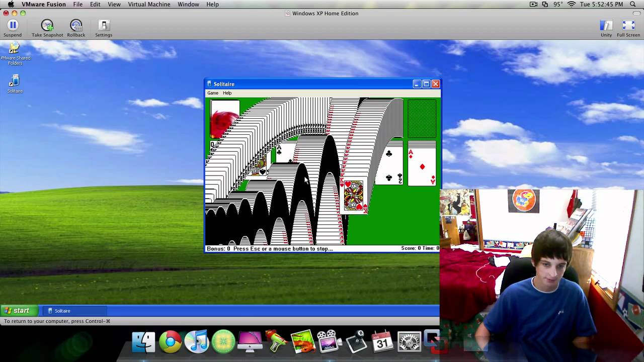Click the Solitaire deck card back
Viewport: 644px width, 362px height.
click(225, 119)
